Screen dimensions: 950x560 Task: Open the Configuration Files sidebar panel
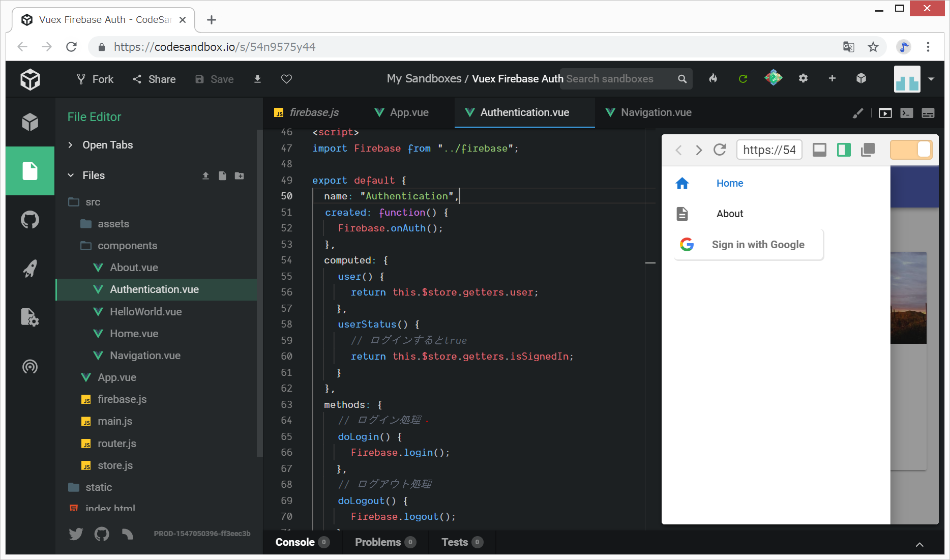[30, 317]
